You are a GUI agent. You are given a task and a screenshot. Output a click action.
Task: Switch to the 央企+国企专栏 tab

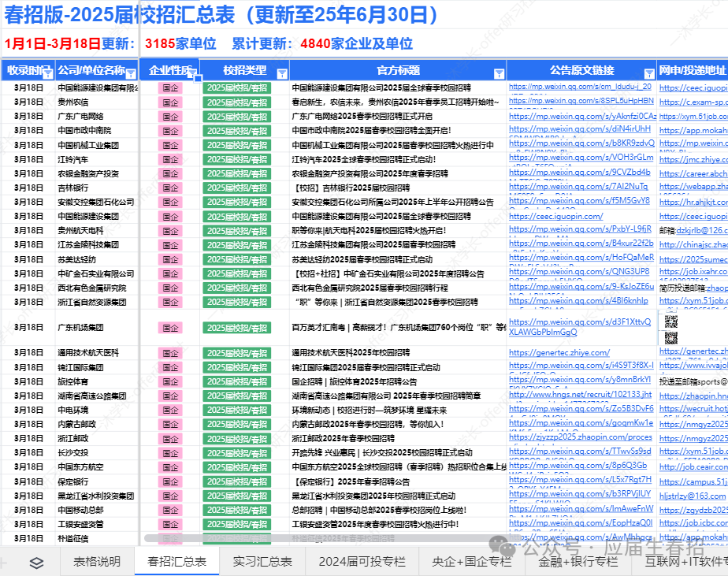pos(472,562)
